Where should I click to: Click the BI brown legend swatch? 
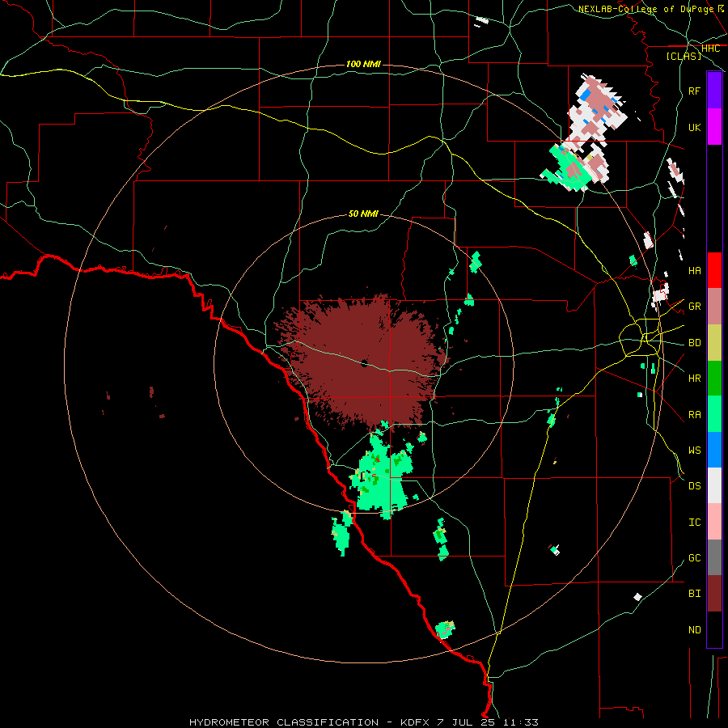(714, 594)
